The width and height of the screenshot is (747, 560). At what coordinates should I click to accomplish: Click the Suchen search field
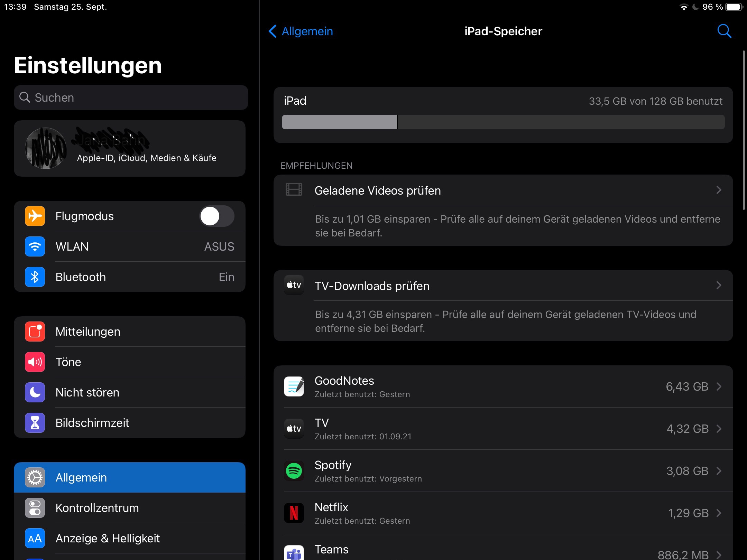coord(131,98)
